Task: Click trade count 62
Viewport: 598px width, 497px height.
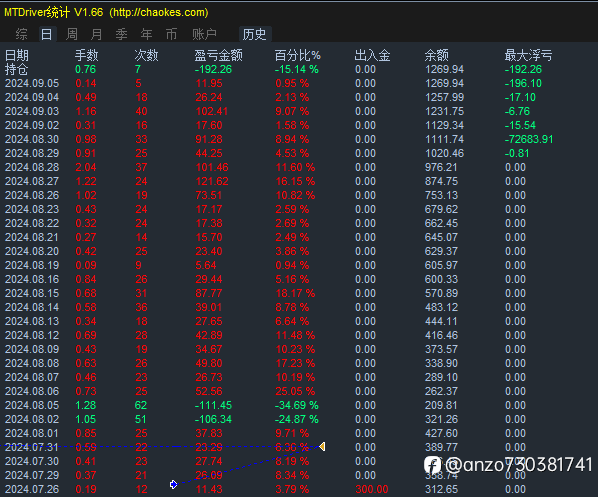Action: click(141, 405)
